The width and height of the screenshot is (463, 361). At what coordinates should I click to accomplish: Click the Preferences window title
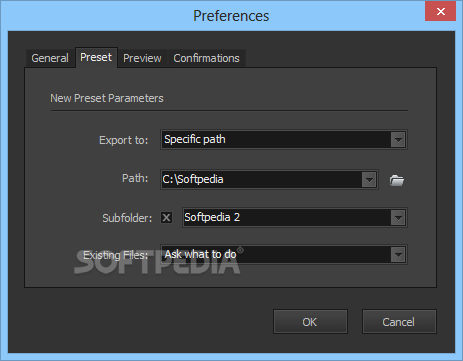point(231,16)
